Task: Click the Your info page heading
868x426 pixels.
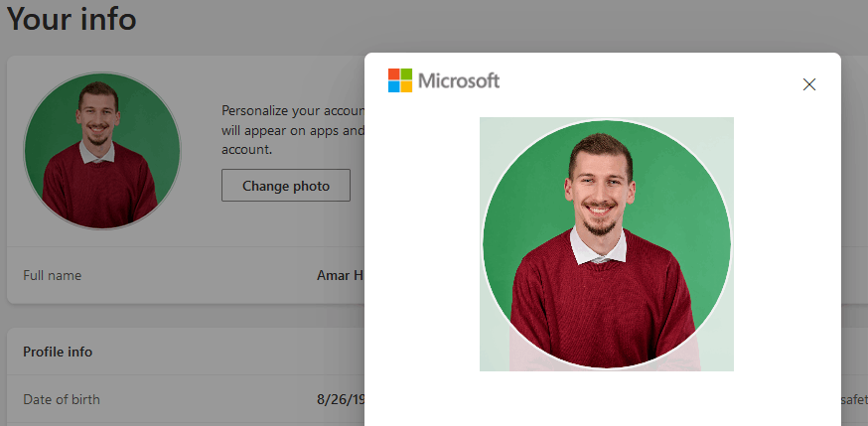Action: click(x=71, y=19)
